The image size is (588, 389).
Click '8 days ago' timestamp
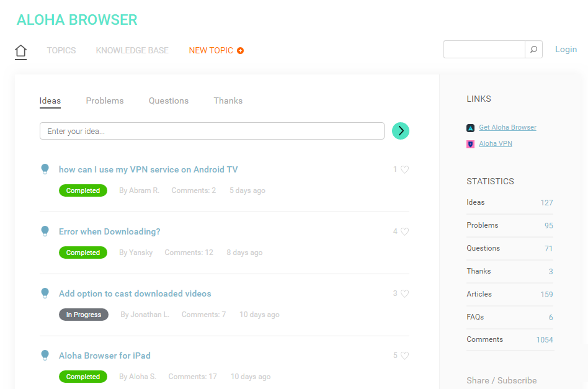click(x=244, y=253)
